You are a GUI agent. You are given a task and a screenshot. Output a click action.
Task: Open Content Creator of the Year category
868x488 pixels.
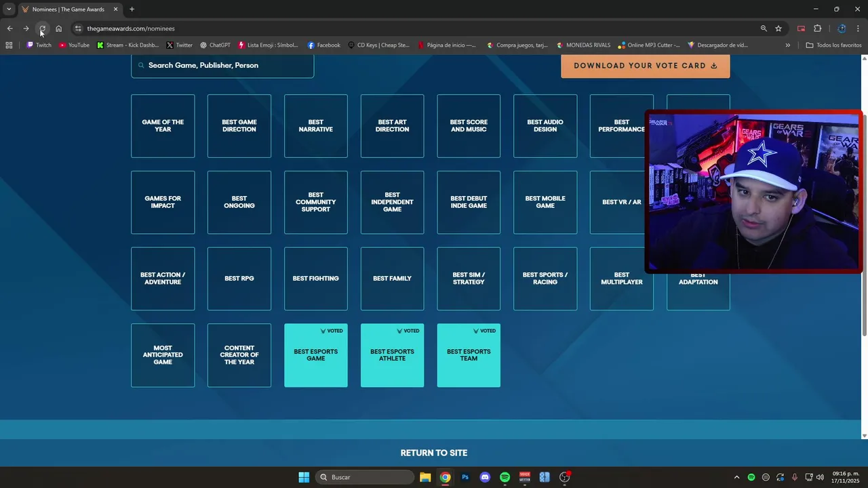point(239,355)
